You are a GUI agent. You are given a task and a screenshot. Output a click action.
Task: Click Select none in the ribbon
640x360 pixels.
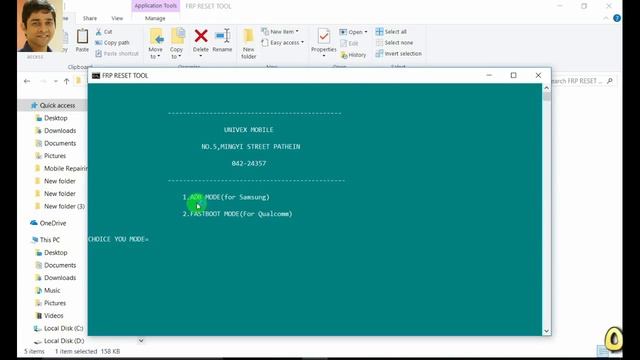pyautogui.click(x=394, y=42)
